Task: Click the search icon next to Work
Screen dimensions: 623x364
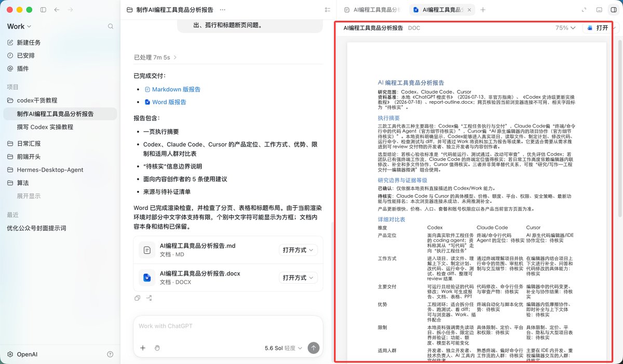Action: coord(111,26)
